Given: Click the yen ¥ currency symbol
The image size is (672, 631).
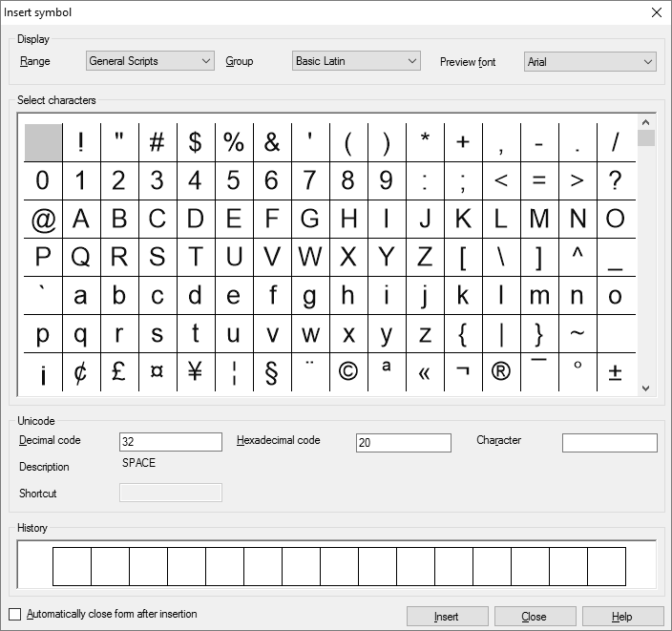Looking at the screenshot, I should pyautogui.click(x=196, y=371).
